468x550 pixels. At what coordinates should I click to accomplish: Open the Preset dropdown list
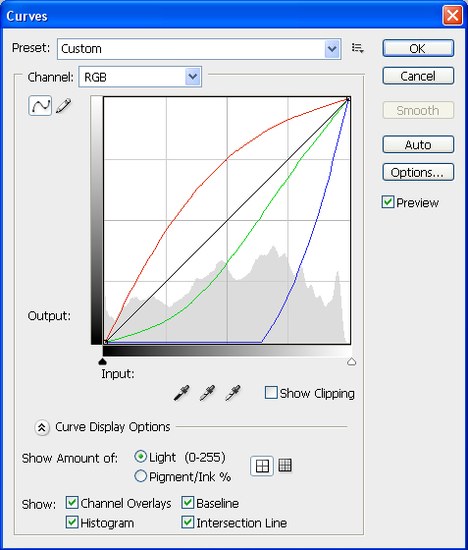[x=199, y=49]
